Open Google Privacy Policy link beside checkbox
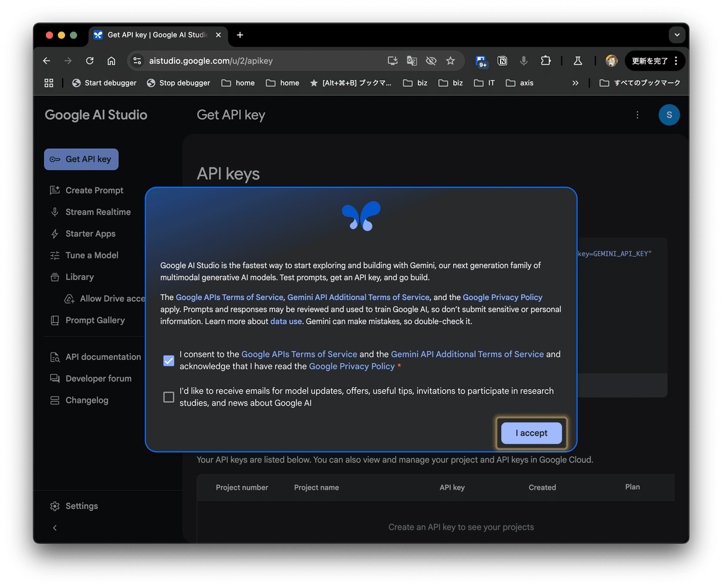The image size is (723, 588). coord(352,366)
